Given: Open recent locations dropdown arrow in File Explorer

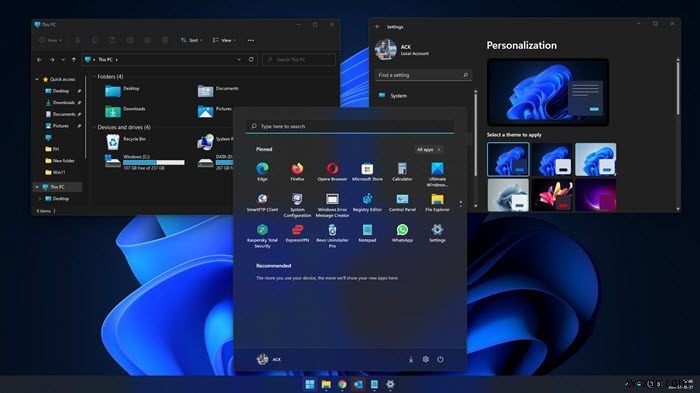Looking at the screenshot, I should (x=63, y=59).
